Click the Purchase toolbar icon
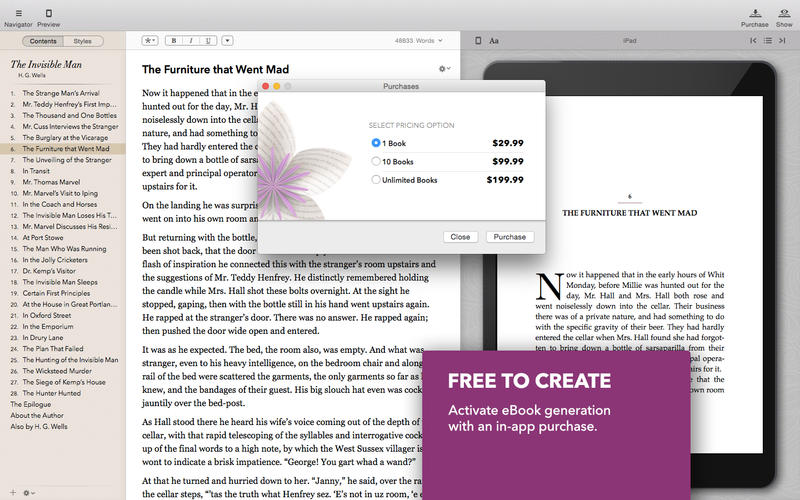Image resolution: width=800 pixels, height=500 pixels. click(x=755, y=13)
